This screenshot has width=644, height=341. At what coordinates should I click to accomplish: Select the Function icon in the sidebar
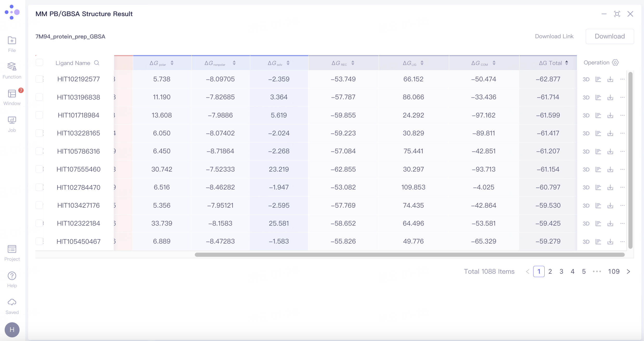coord(12,70)
